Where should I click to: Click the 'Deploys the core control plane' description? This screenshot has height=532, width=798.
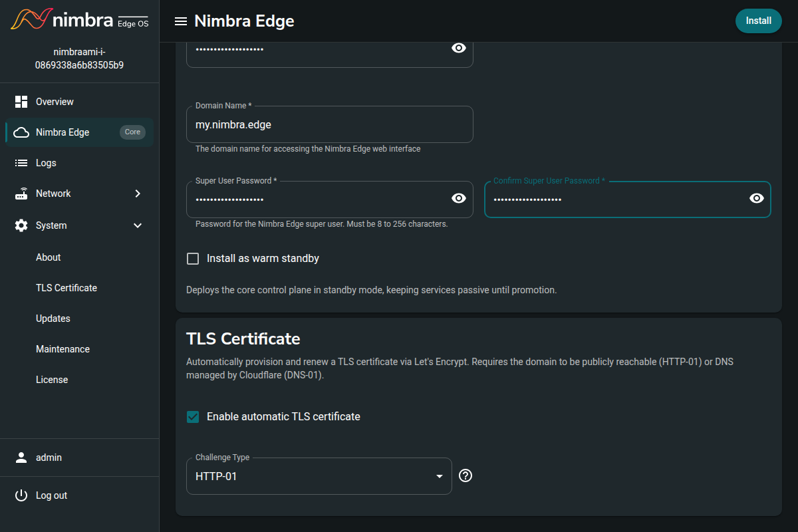pos(371,290)
